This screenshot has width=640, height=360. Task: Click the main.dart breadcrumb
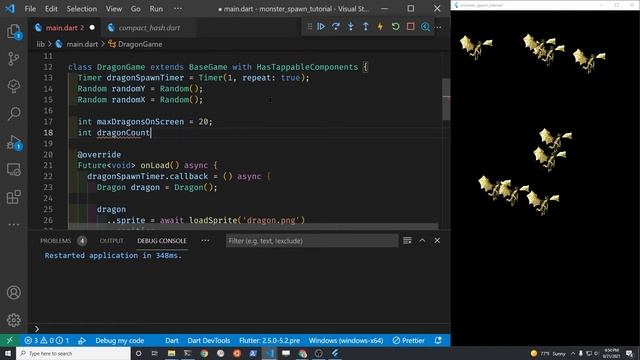82,44
